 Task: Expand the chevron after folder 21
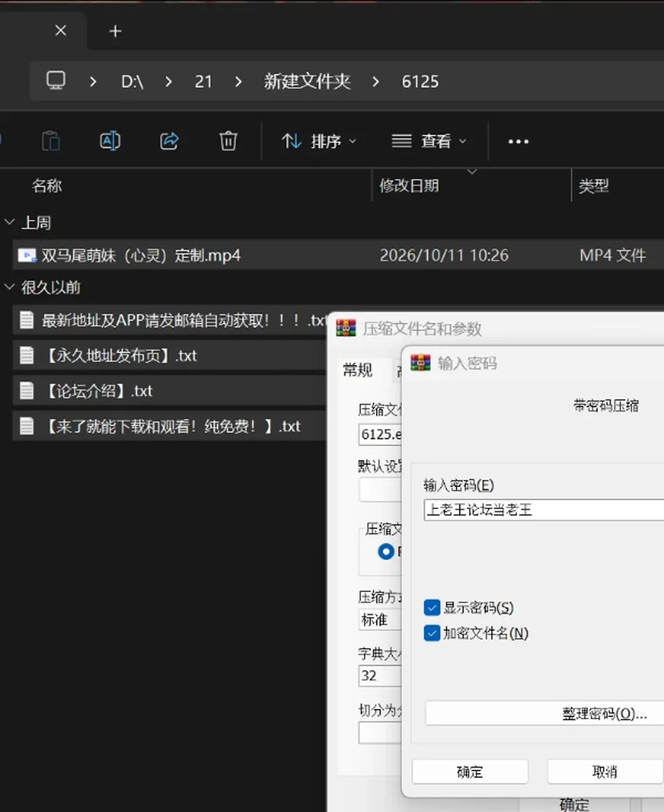point(238,82)
